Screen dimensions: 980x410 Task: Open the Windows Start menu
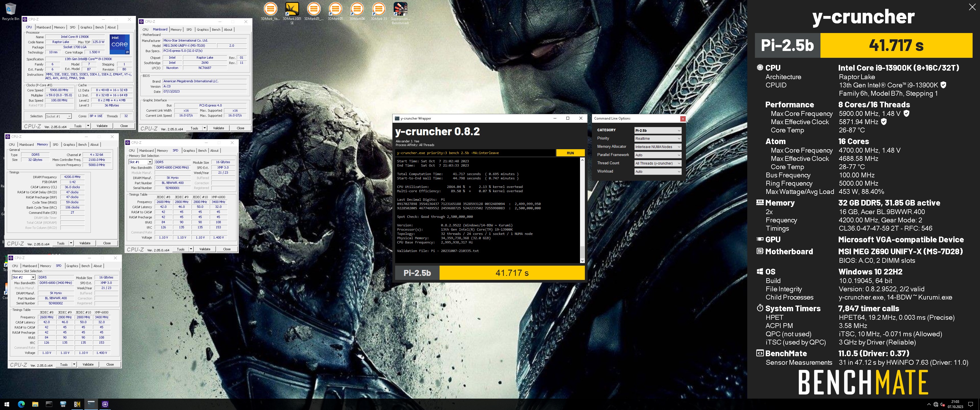[7, 404]
